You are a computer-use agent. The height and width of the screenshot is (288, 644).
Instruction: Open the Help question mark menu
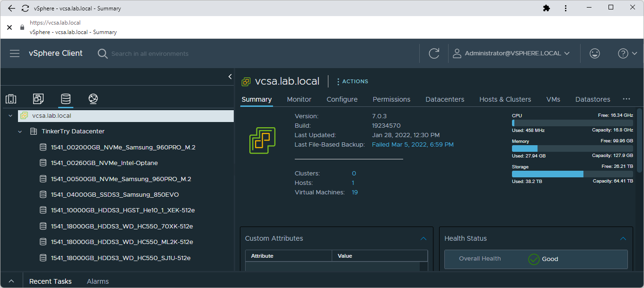[x=623, y=53]
